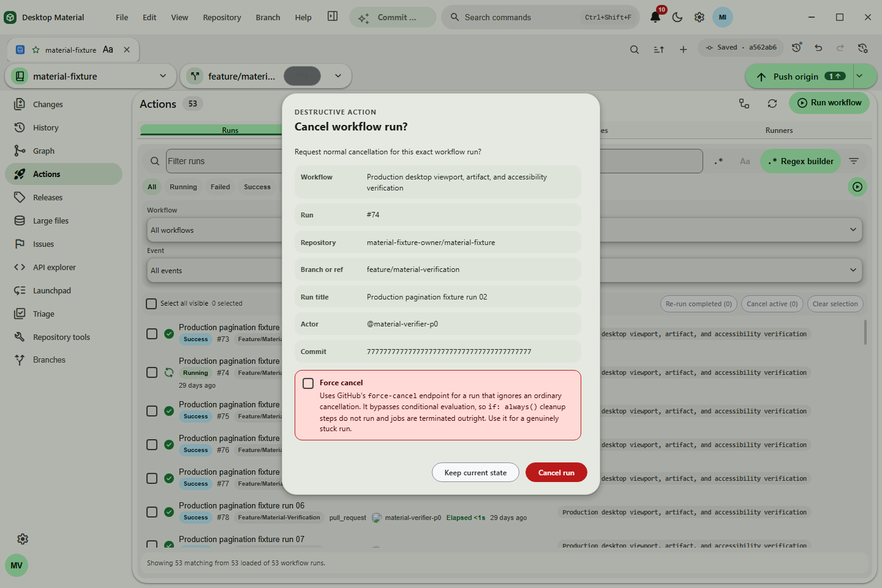Open Launchpad in the sidebar
The image size is (882, 588).
(64, 290)
